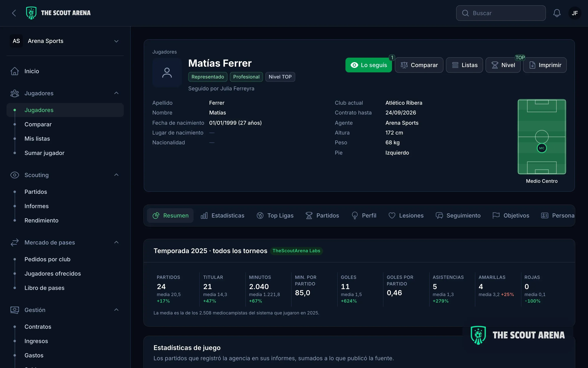
Task: Click the player avatar placeholder
Action: (167, 73)
